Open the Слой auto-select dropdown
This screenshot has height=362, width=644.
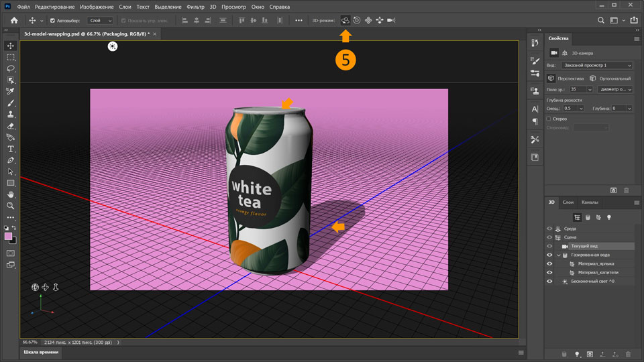[100, 20]
